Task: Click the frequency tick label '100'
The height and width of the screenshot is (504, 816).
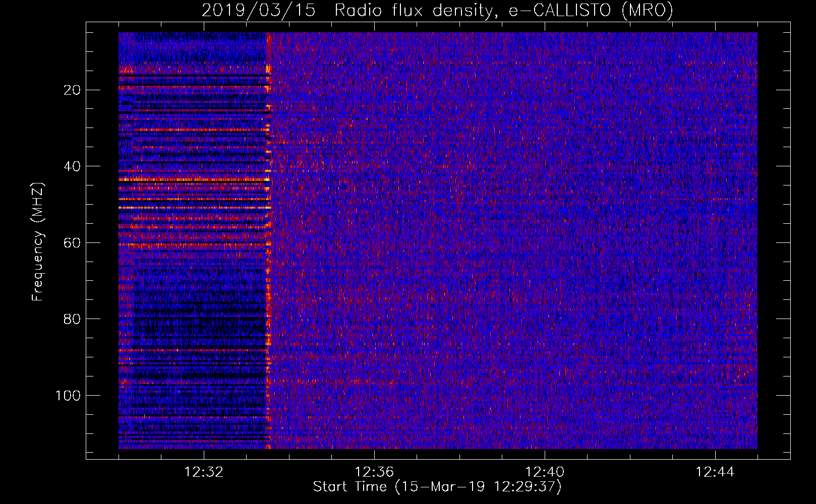Action: click(x=68, y=396)
